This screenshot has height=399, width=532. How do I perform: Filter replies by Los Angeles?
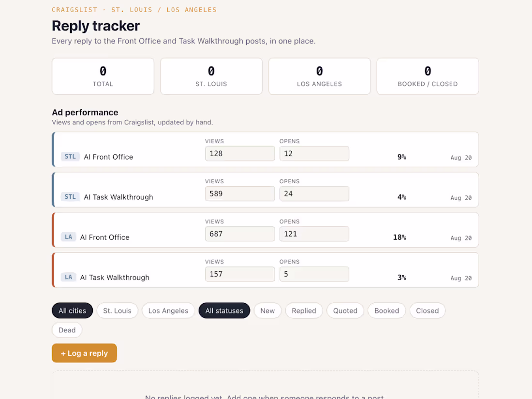click(x=168, y=310)
